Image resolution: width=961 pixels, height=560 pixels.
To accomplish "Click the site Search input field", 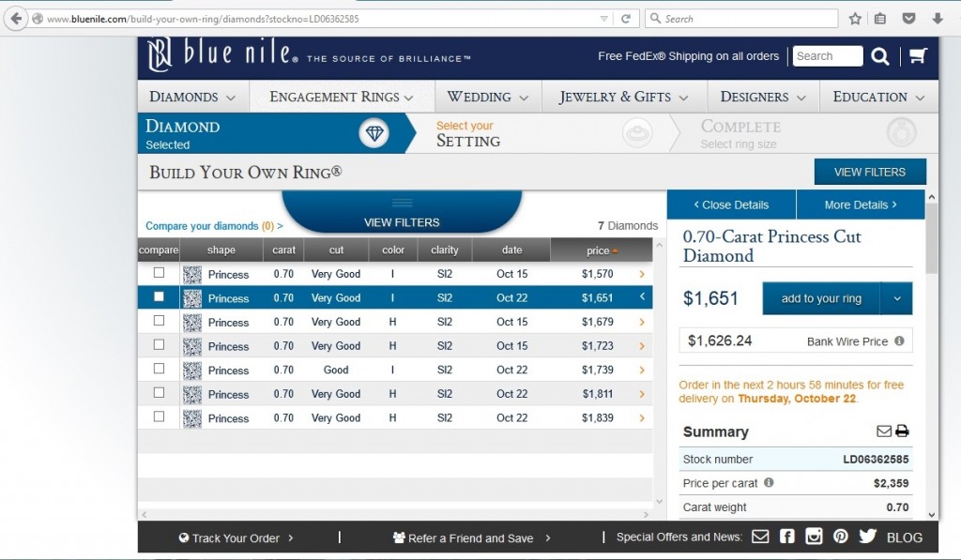I will pyautogui.click(x=827, y=56).
